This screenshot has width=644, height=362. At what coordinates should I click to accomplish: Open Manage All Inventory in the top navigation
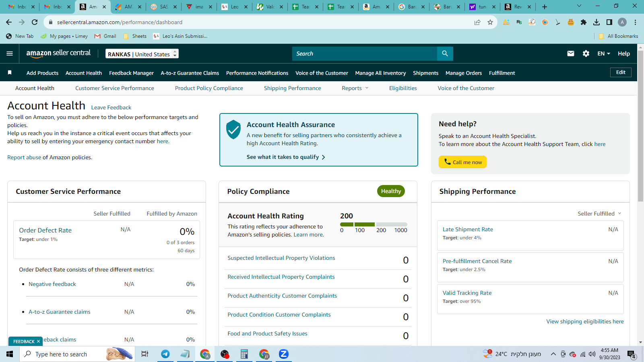(380, 73)
